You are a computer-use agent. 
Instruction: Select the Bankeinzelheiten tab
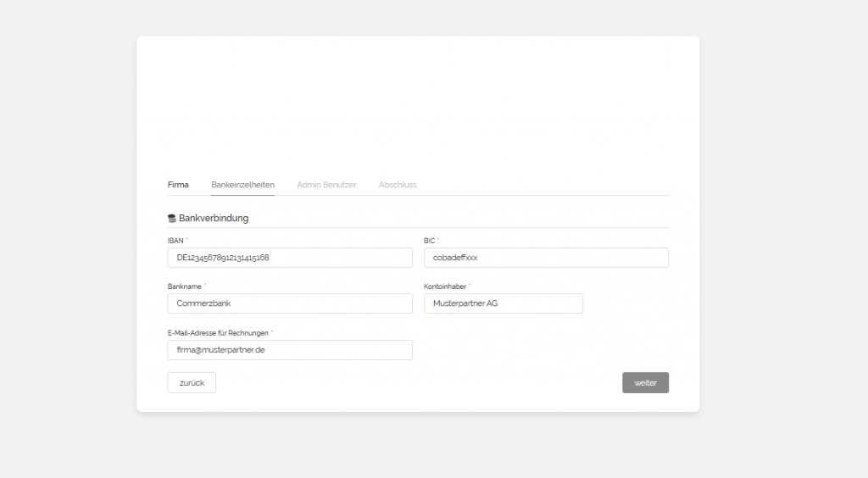pyautogui.click(x=242, y=185)
